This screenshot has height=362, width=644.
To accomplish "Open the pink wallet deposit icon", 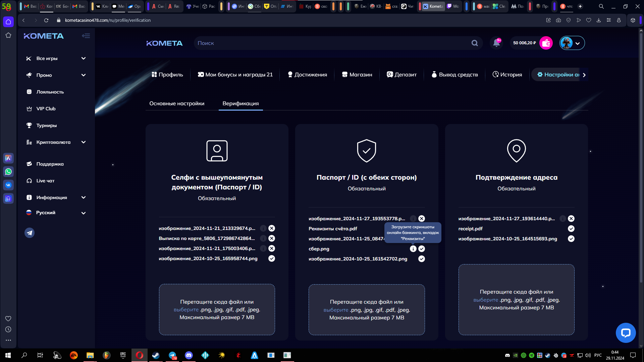I will click(x=546, y=43).
